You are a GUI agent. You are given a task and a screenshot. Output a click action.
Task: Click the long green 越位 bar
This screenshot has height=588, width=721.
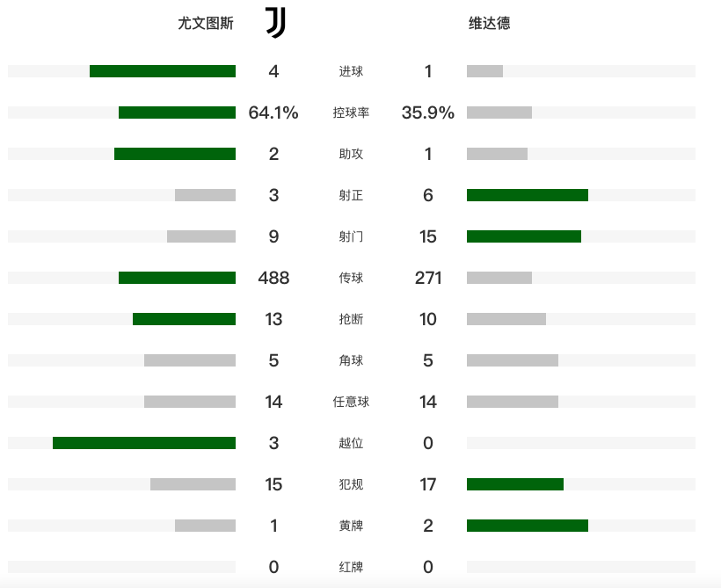(x=144, y=443)
